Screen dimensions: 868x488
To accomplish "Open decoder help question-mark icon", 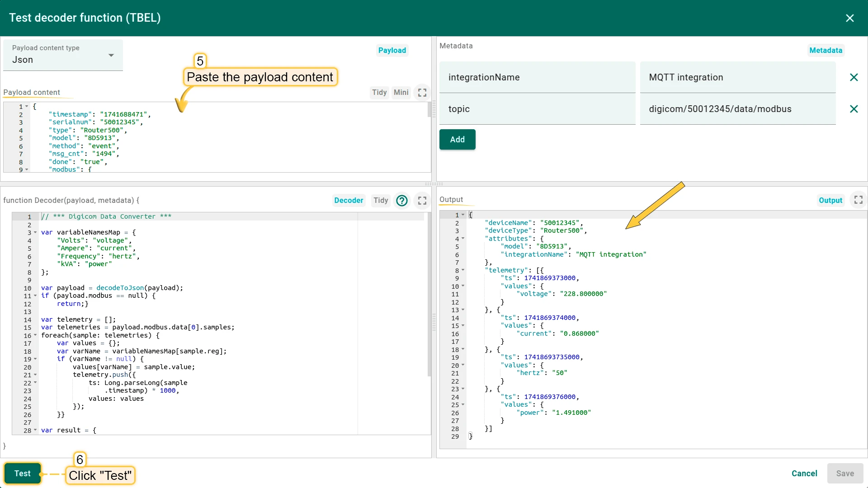I will tap(402, 200).
